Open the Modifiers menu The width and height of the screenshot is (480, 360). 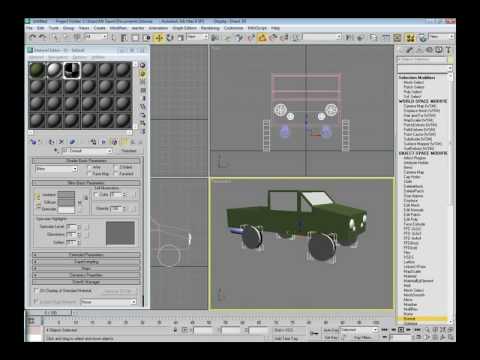[118, 28]
